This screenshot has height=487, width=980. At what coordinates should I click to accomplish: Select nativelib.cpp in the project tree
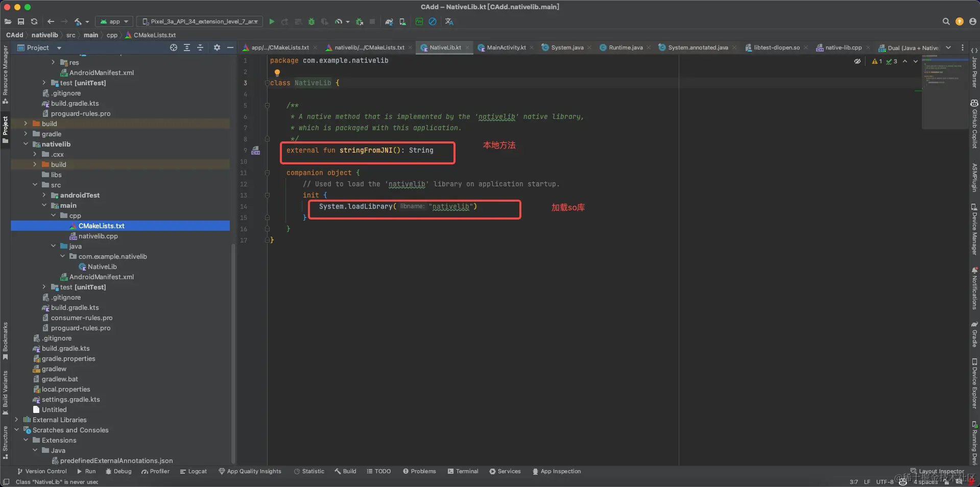98,236
